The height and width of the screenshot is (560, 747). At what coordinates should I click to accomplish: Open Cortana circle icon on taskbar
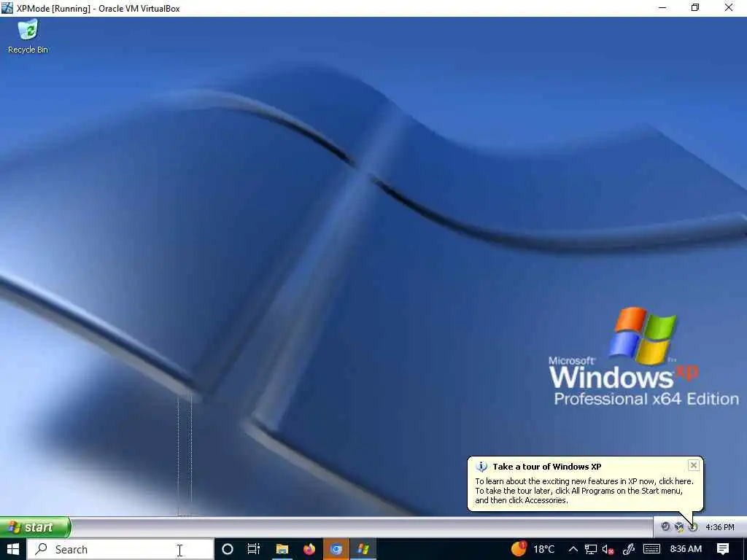click(x=228, y=549)
